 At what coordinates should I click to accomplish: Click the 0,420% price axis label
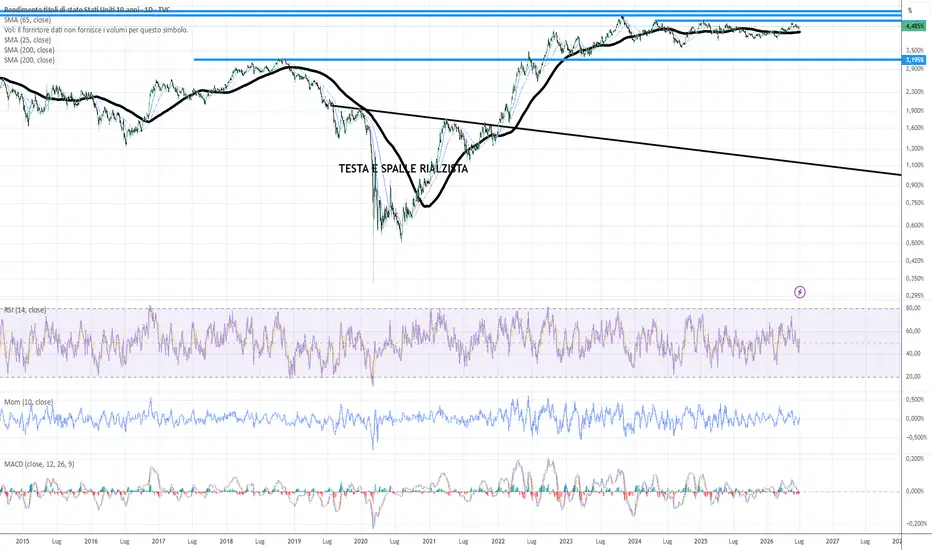coord(915,260)
